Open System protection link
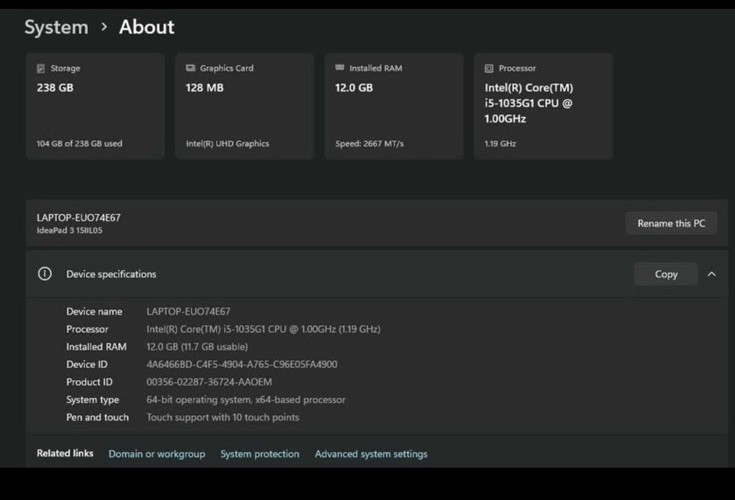735x500 pixels. [x=260, y=454]
